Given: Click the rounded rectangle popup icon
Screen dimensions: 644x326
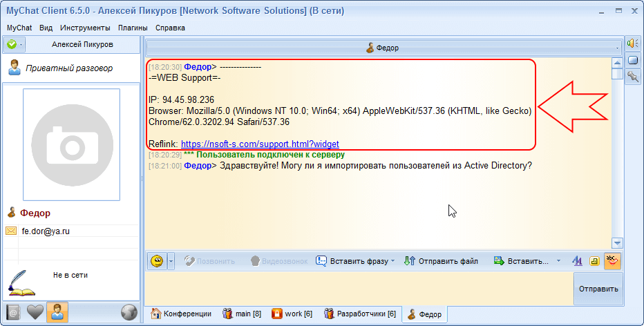Looking at the screenshot, I should click(x=632, y=61).
